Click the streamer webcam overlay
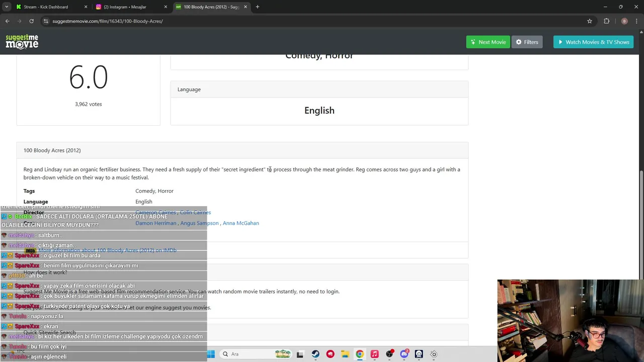This screenshot has height=362, width=644. click(571, 321)
